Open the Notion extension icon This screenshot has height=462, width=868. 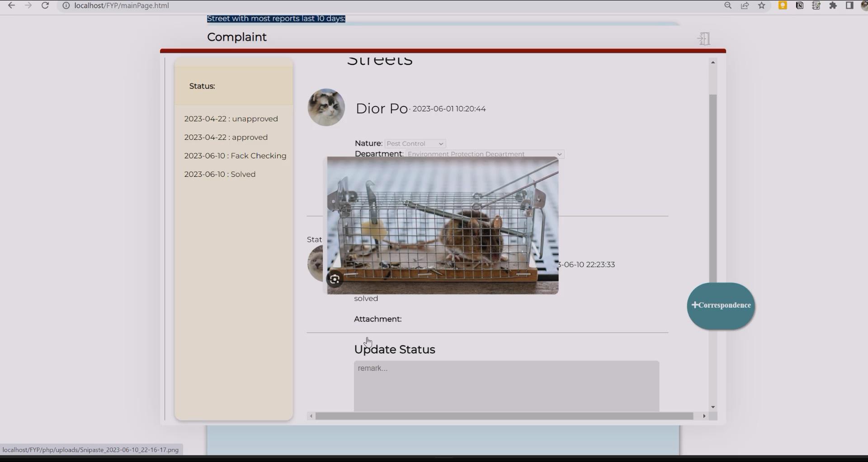799,5
